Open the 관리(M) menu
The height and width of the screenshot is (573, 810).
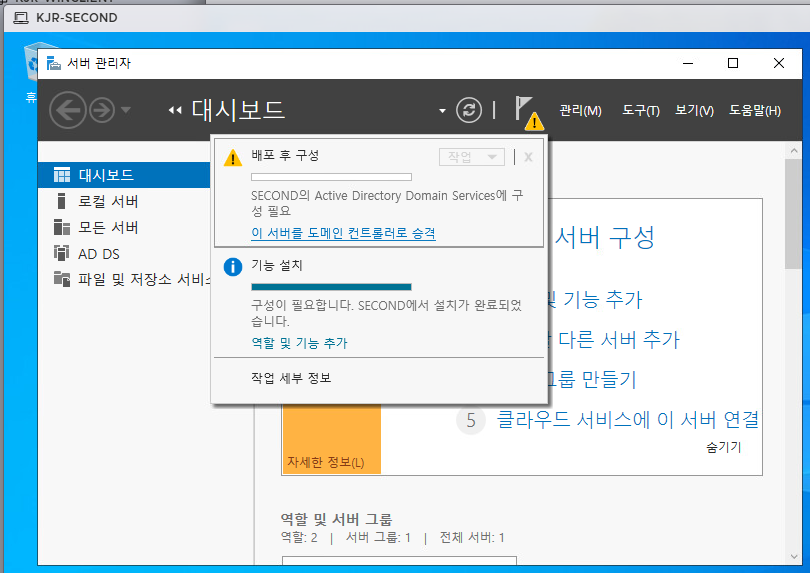pos(580,111)
